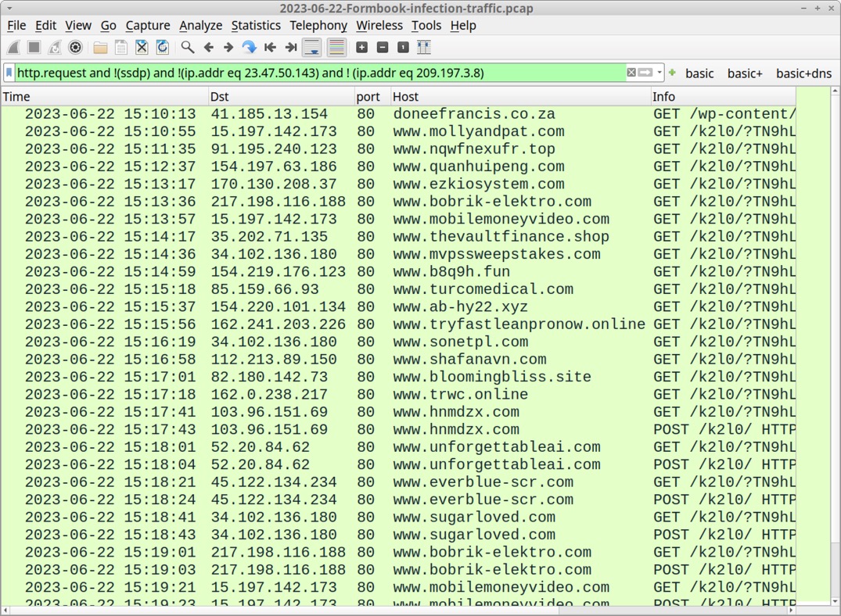Click the Reload capture file icon
This screenshot has height=616, width=841.
tap(163, 47)
